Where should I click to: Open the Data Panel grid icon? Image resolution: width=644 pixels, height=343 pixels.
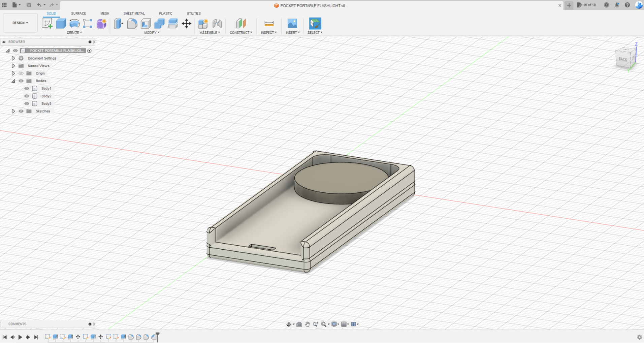4,5
